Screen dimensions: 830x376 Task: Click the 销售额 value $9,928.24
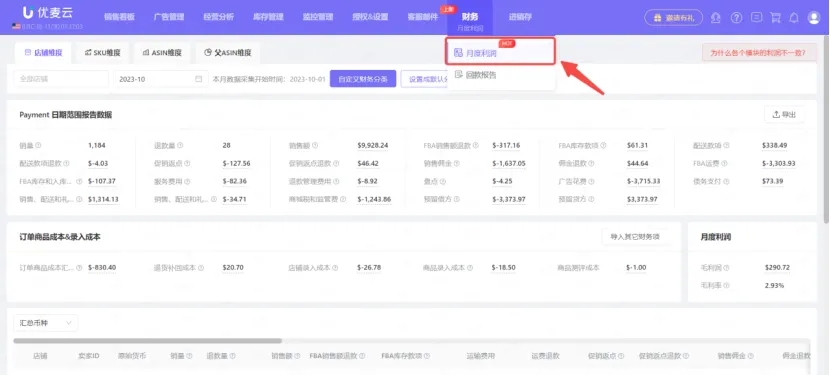pyautogui.click(x=373, y=145)
